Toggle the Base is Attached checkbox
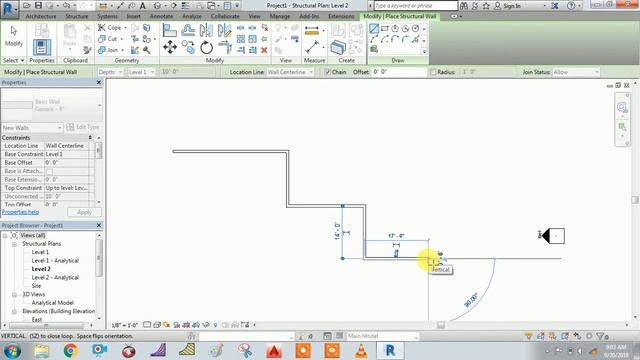 49,171
